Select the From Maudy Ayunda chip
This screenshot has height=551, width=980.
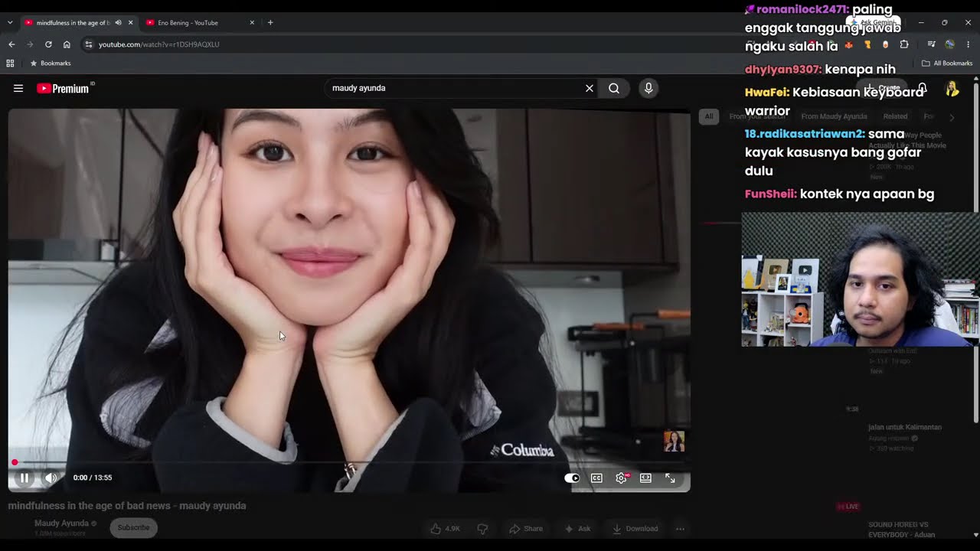click(834, 116)
